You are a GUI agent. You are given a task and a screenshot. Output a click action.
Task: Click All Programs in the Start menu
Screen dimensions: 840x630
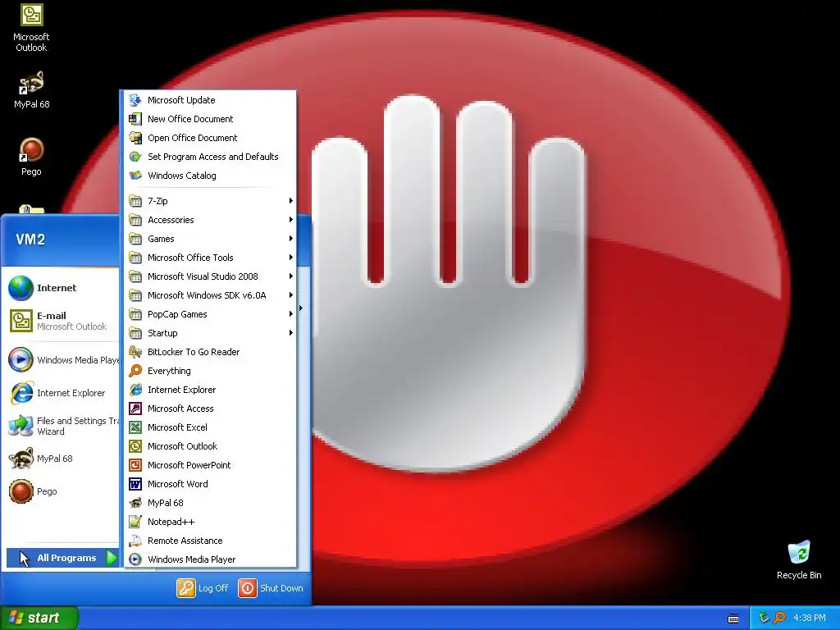point(62,558)
